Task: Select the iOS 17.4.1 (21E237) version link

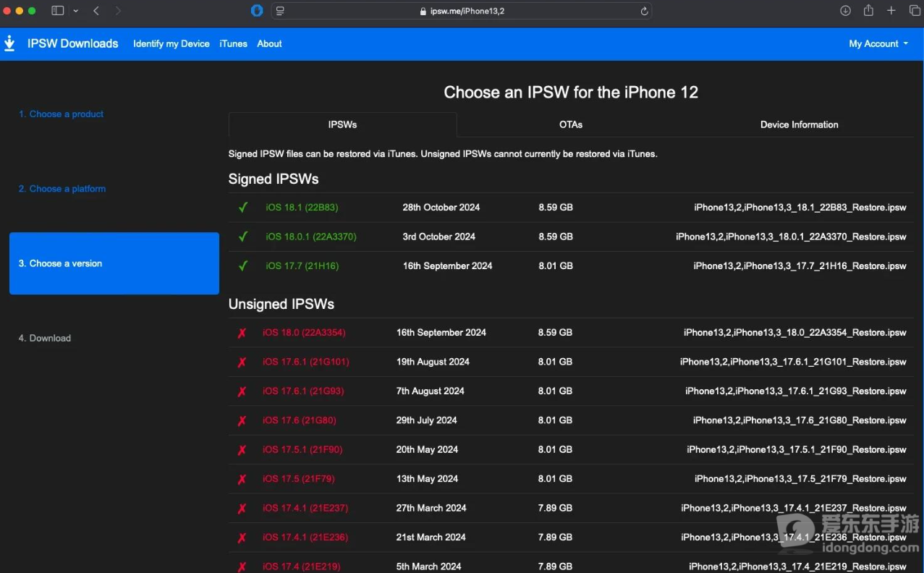Action: point(305,509)
